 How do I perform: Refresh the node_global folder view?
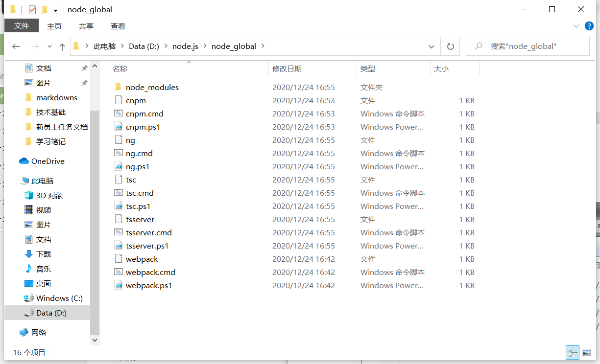pyautogui.click(x=450, y=46)
